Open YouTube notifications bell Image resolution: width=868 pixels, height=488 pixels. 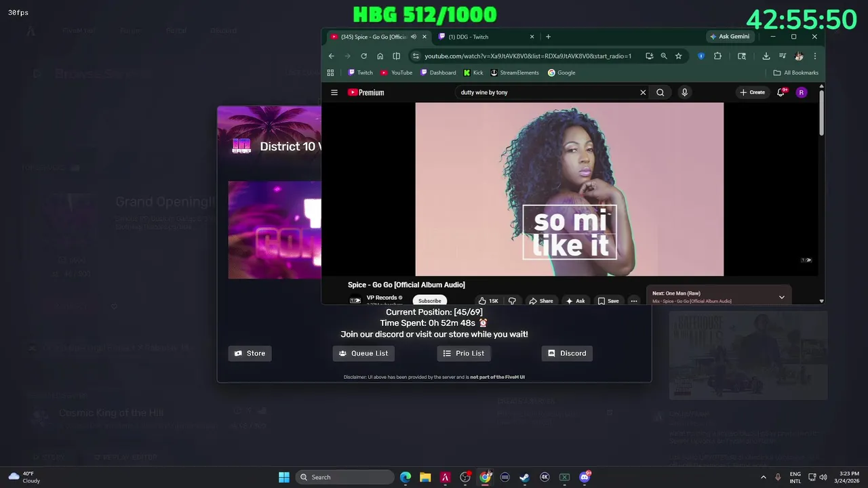coord(781,92)
